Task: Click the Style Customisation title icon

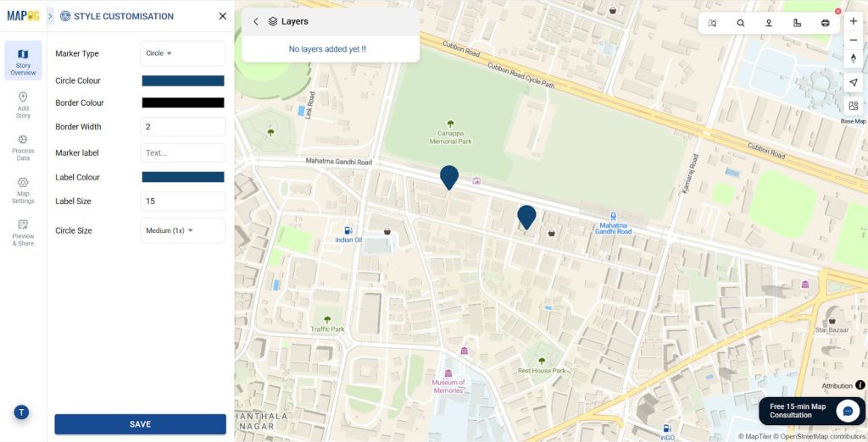Action: click(65, 16)
